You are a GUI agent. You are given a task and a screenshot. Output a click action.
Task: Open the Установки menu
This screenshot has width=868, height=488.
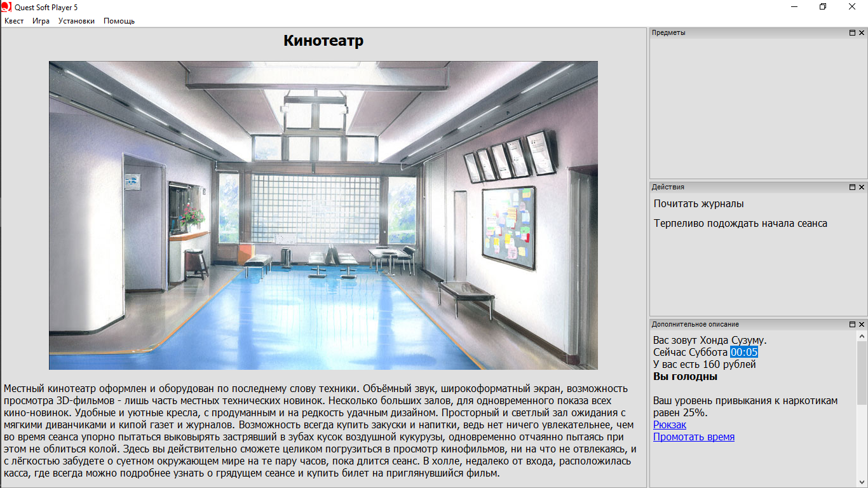click(76, 21)
